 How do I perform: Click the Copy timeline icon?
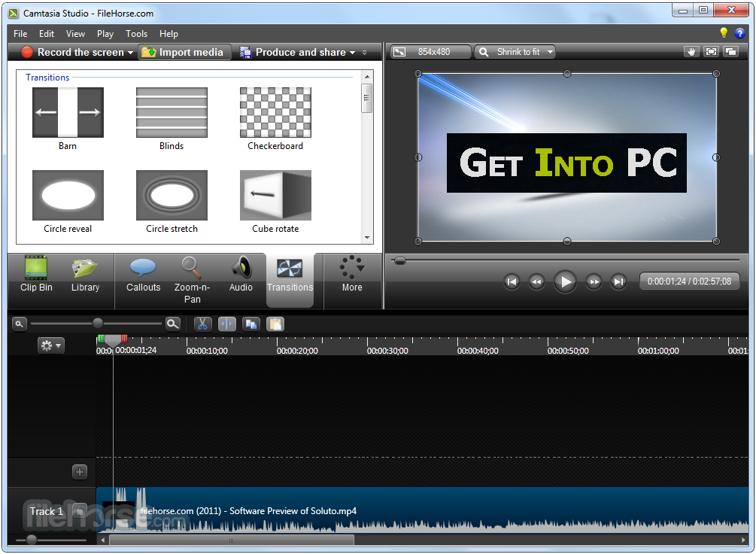click(x=251, y=324)
